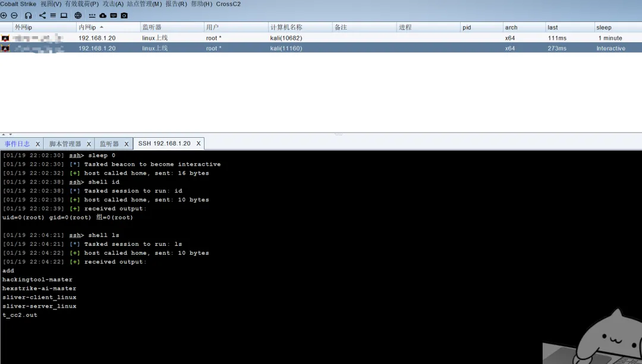The image size is (642, 364).
Task: Show session table list-lines icon
Action: click(53, 15)
